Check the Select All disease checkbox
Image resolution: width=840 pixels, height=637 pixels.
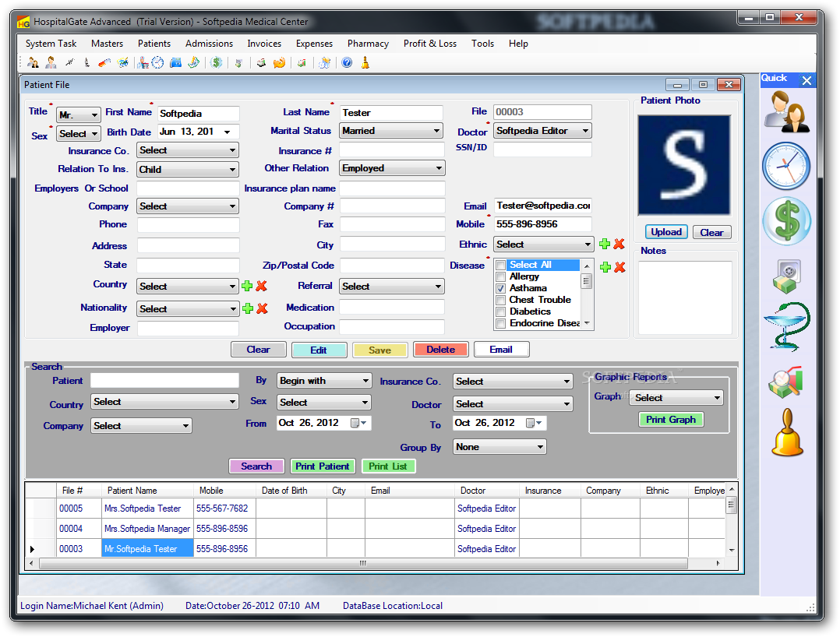point(501,265)
